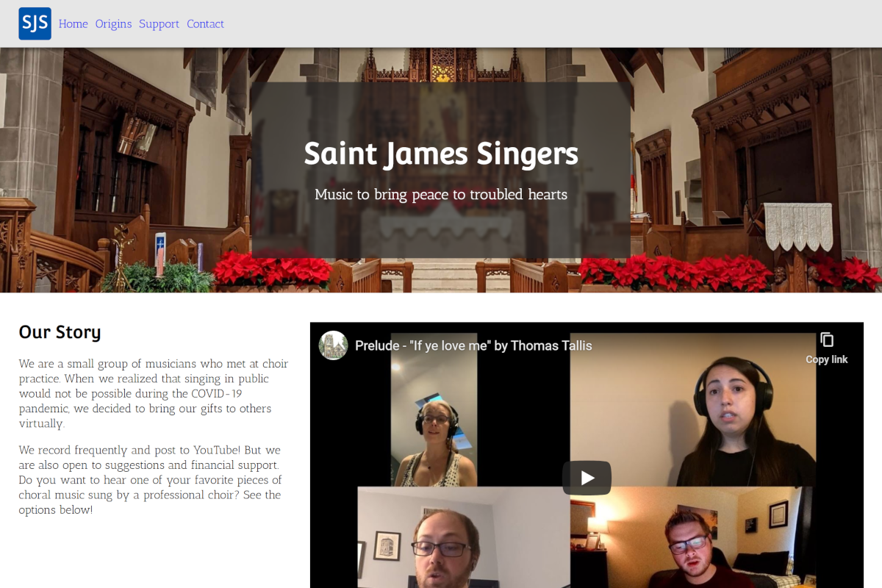Click the "Our Story" heading
The width and height of the screenshot is (882, 588).
coord(60,331)
